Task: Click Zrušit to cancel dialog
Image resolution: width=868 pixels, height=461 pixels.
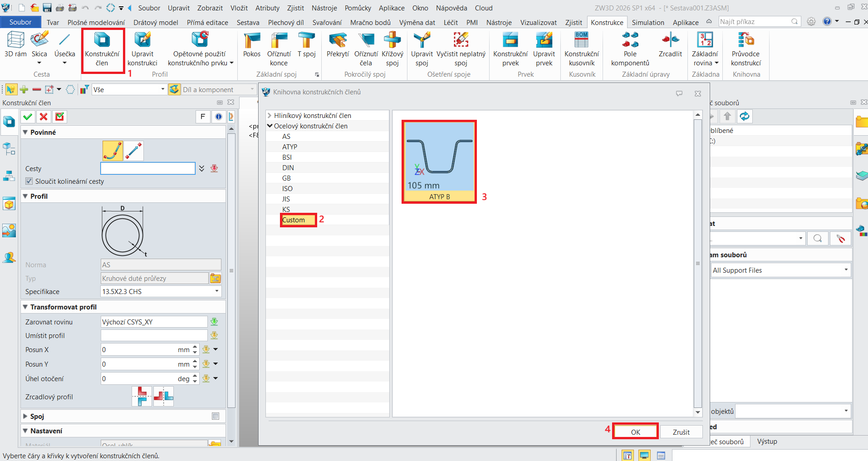Action: (681, 432)
